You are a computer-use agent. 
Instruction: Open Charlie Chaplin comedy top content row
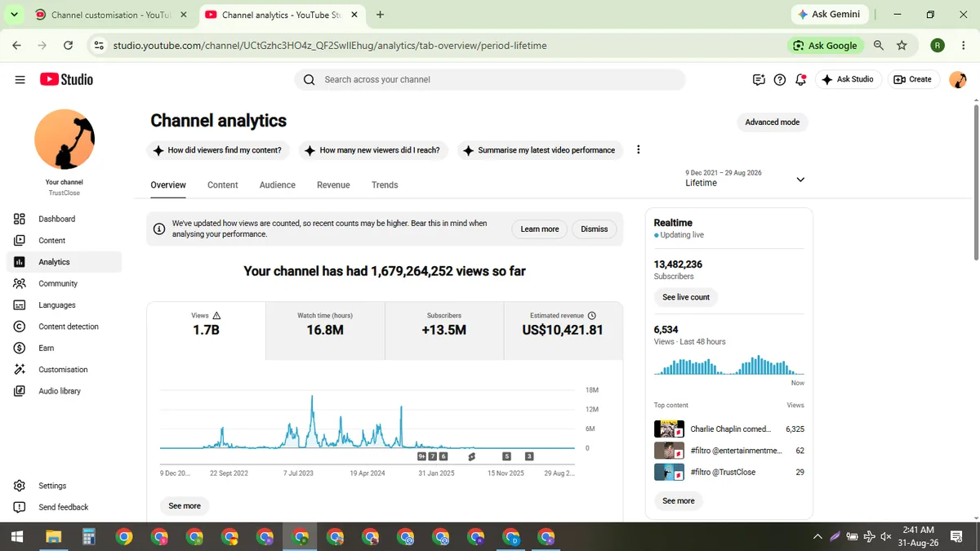coord(729,429)
